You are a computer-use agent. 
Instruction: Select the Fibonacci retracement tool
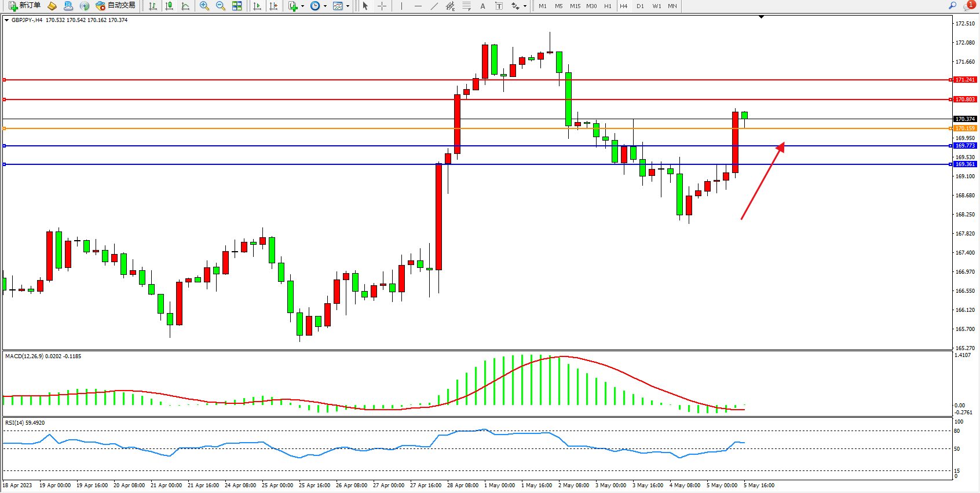click(x=467, y=6)
